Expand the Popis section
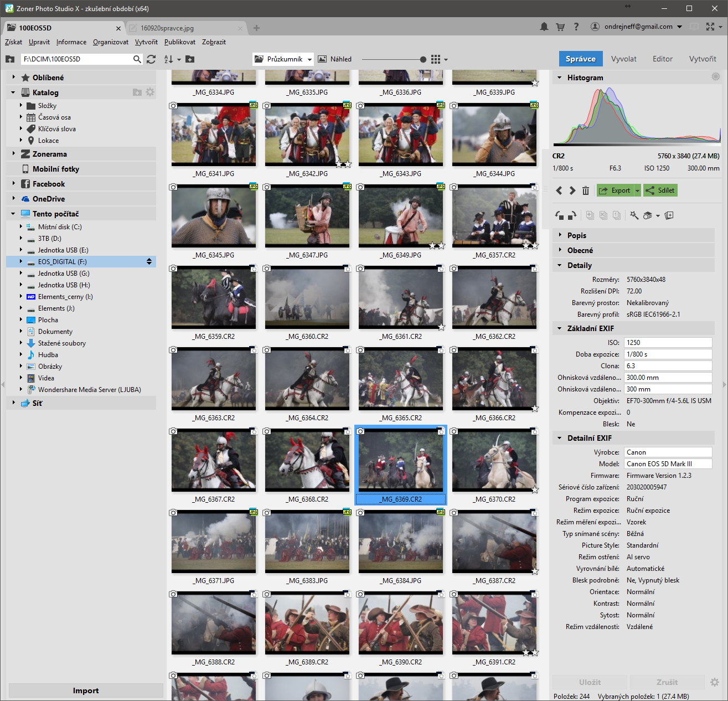Image resolution: width=728 pixels, height=701 pixels. pyautogui.click(x=560, y=235)
